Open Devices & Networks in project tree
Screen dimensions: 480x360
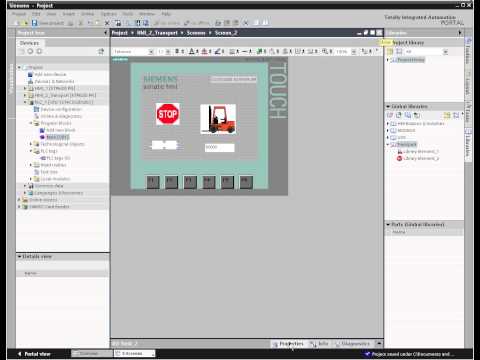[x=54, y=81]
